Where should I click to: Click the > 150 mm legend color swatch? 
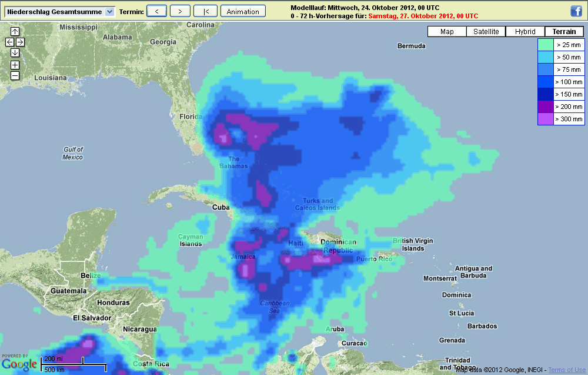coord(546,94)
